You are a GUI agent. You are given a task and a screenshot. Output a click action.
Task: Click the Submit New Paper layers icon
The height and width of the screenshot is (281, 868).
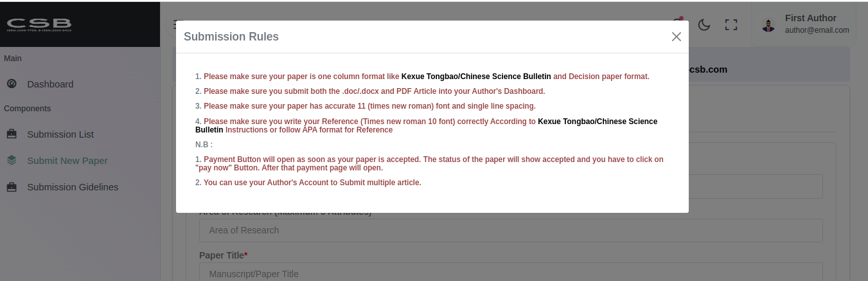pos(12,161)
